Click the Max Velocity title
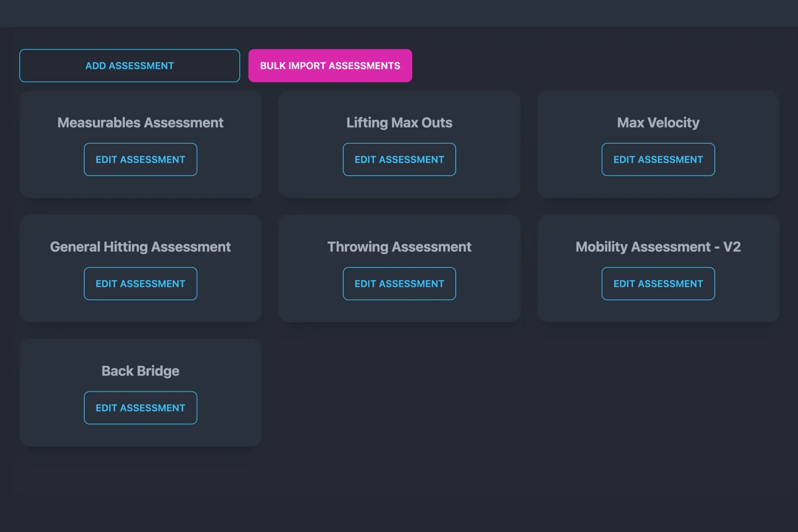 pos(658,122)
